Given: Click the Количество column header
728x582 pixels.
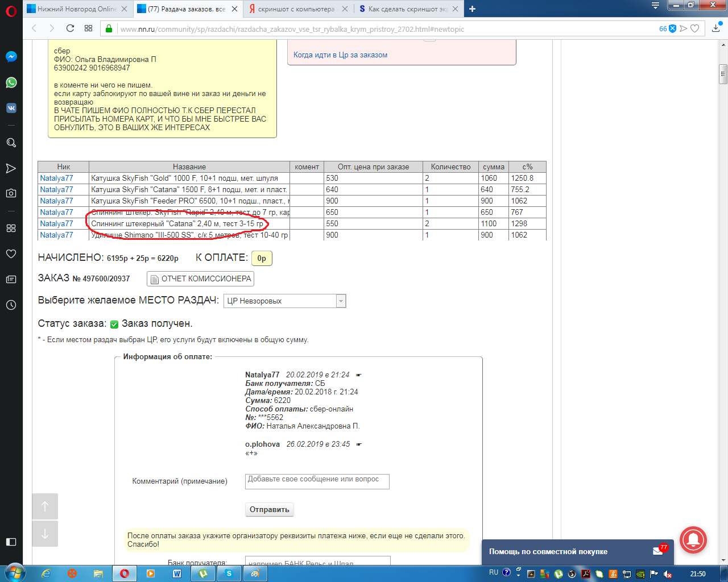Looking at the screenshot, I should point(451,167).
